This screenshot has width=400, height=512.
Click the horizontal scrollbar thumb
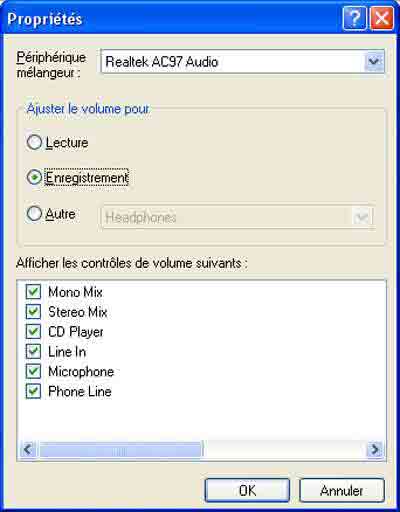pos(121,449)
